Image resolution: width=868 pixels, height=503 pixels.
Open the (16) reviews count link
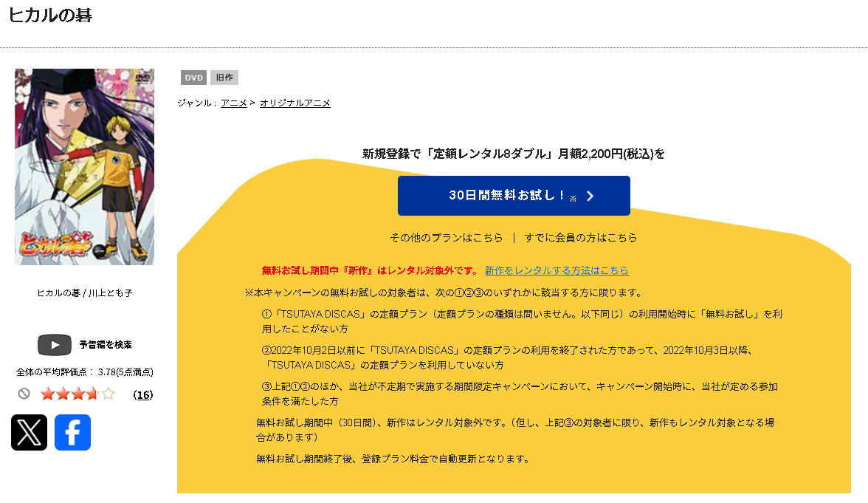coord(143,395)
